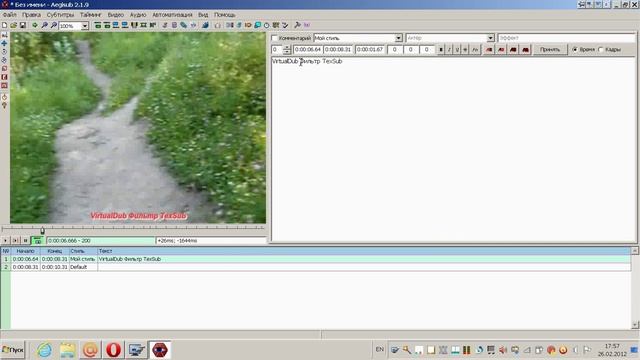Open subtitles file toolbar icon
The height and width of the screenshot is (360, 640).
point(13,25)
